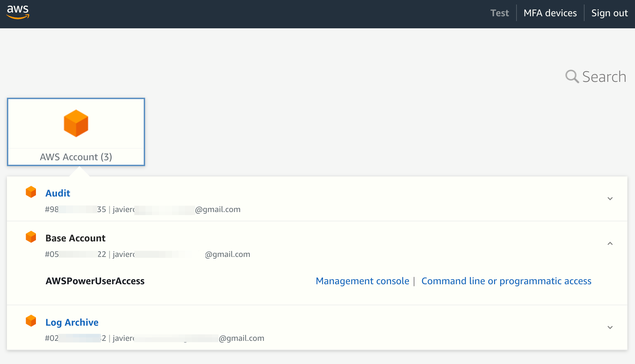
Task: Open the Log Archive account link
Action: click(x=72, y=322)
